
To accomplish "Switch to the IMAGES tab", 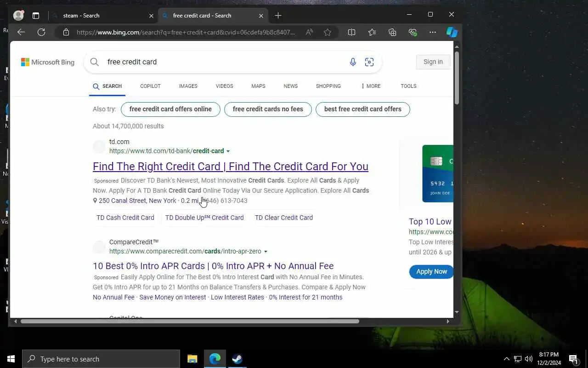I will coord(188,86).
